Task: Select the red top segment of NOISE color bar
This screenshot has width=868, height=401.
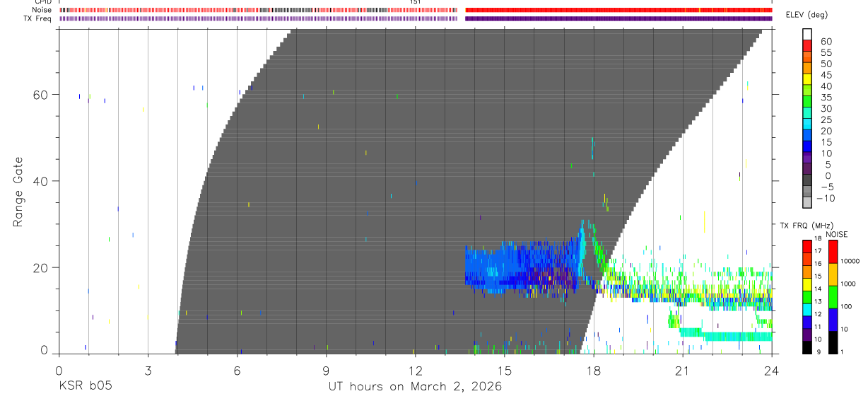Action: click(x=832, y=252)
